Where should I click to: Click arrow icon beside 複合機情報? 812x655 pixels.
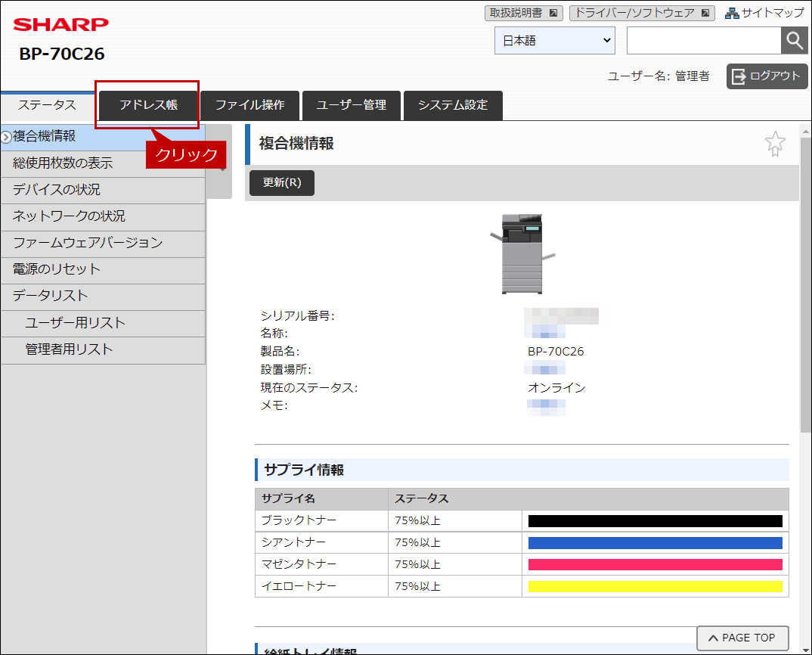tap(6, 137)
